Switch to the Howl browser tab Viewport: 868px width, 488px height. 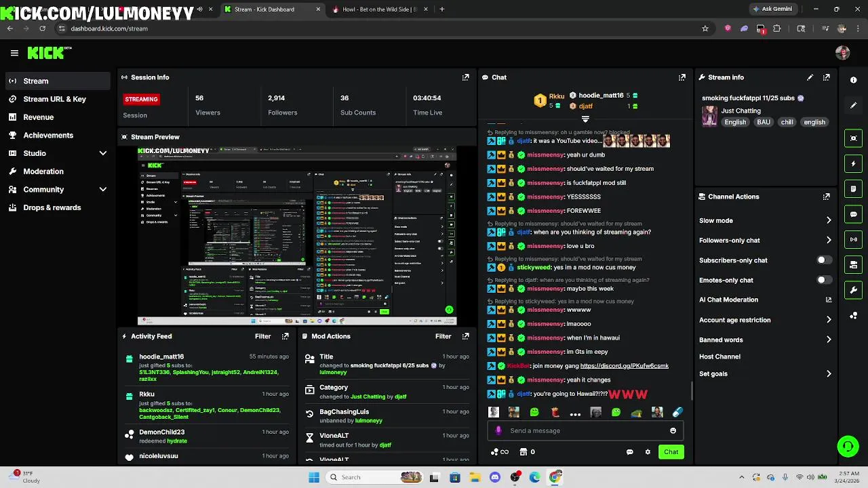click(x=379, y=9)
